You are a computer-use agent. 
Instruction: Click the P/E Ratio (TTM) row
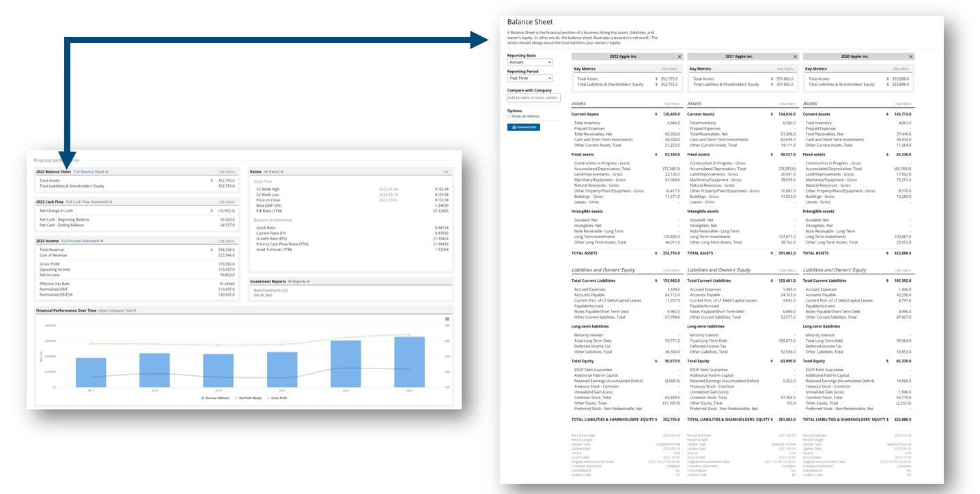click(x=351, y=211)
